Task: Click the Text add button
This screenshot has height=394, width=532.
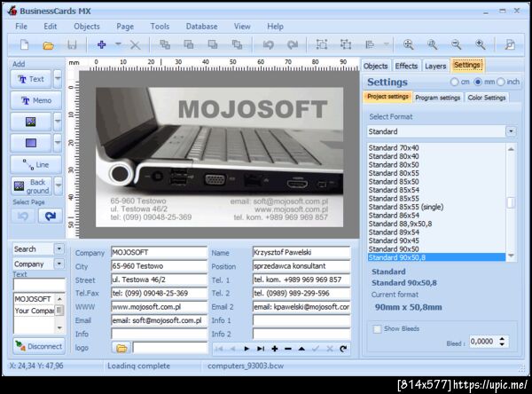Action: point(31,79)
